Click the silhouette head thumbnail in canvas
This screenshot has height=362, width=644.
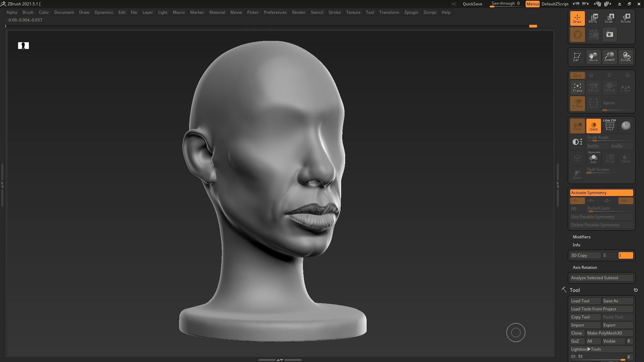[x=23, y=46]
